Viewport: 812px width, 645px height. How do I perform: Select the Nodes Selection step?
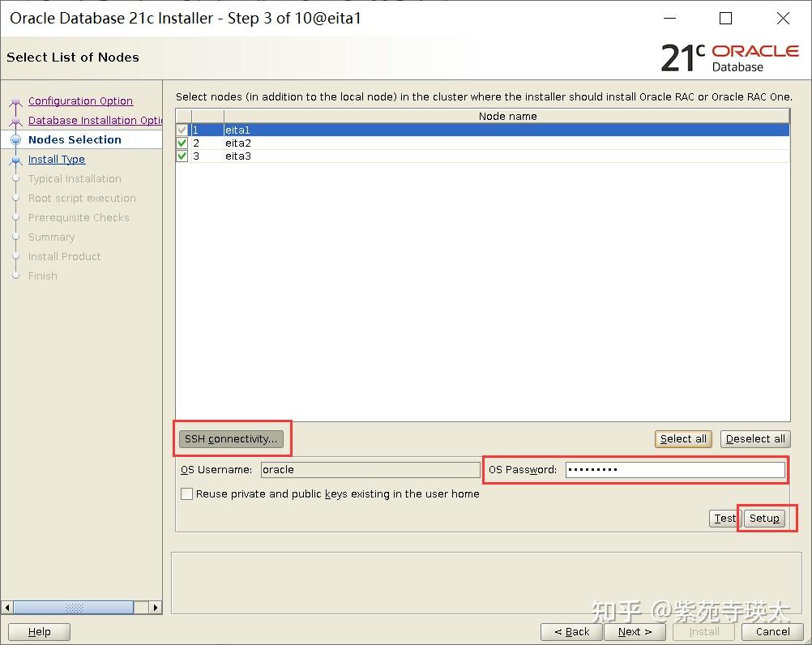pyautogui.click(x=75, y=139)
